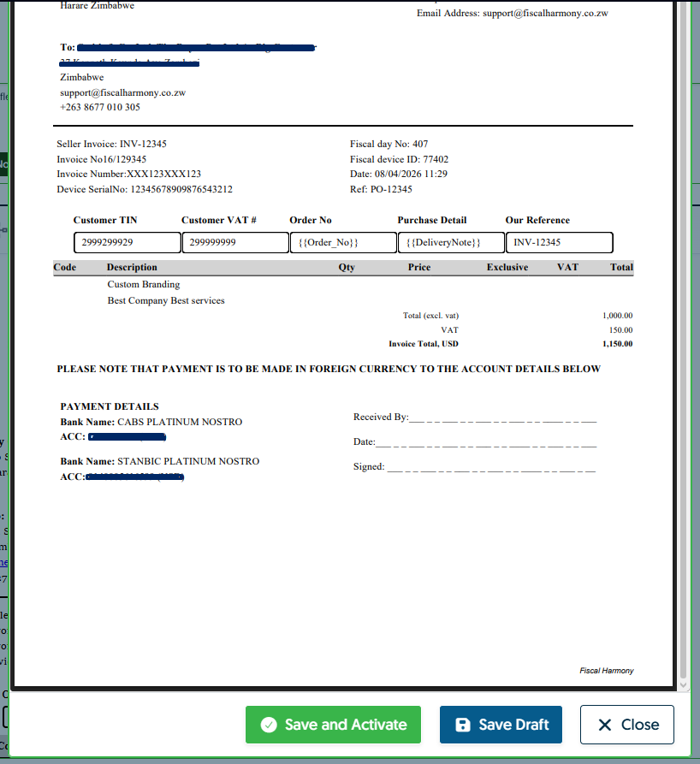Click the Invoice Total amount 1,150.00
Image resolution: width=700 pixels, height=764 pixels.
pos(617,344)
